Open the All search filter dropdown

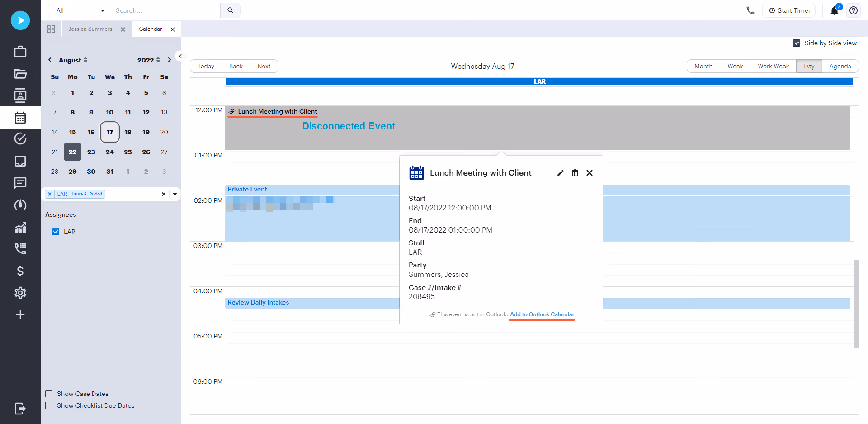(x=80, y=10)
